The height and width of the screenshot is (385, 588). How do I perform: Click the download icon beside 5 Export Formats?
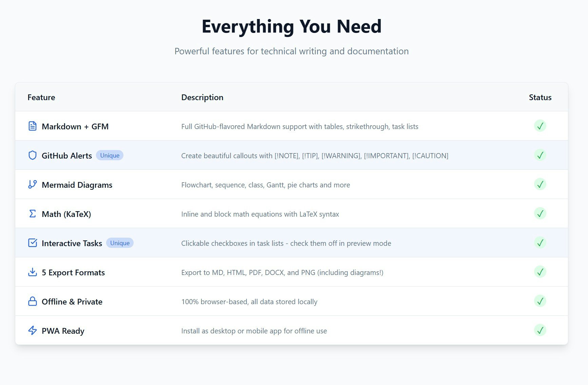[32, 272]
